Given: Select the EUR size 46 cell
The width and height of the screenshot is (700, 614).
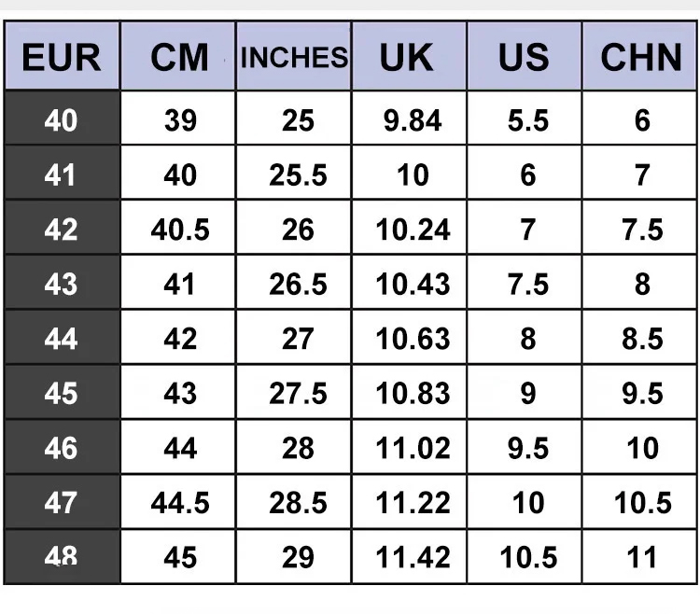Looking at the screenshot, I should 62,448.
